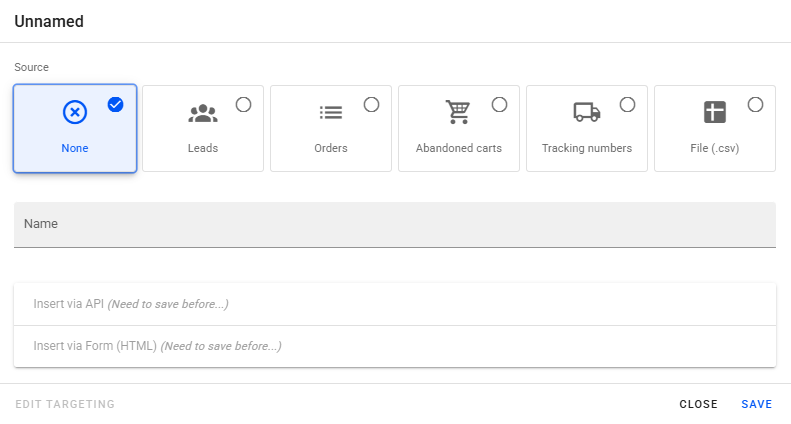Click the Tracking numbers truck icon
This screenshot has width=791, height=424.
coord(587,113)
